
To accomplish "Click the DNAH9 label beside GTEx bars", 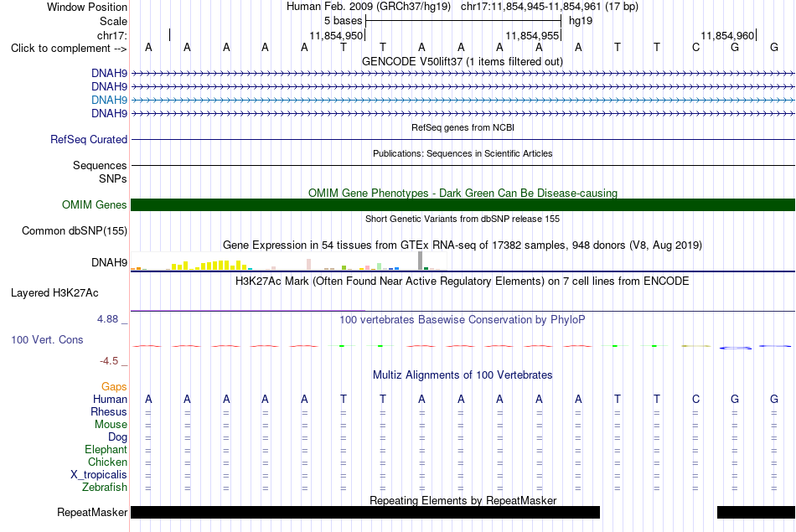I will tap(109, 262).
